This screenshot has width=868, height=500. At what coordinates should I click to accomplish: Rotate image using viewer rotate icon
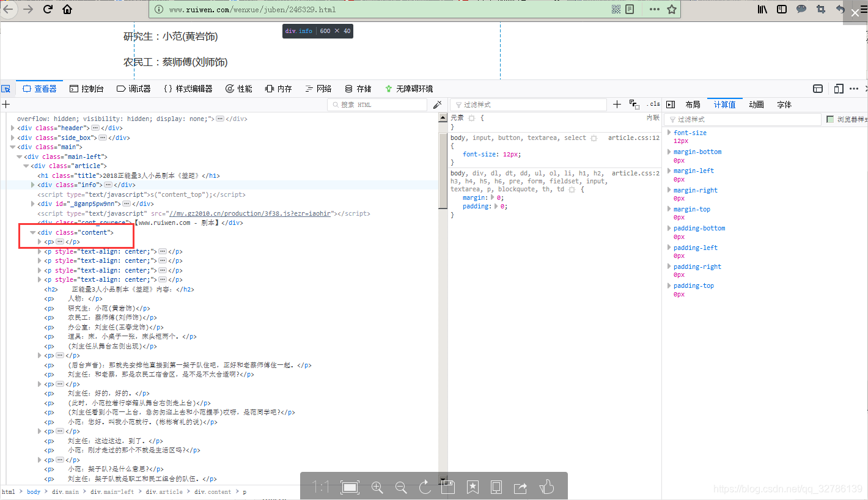click(x=425, y=487)
